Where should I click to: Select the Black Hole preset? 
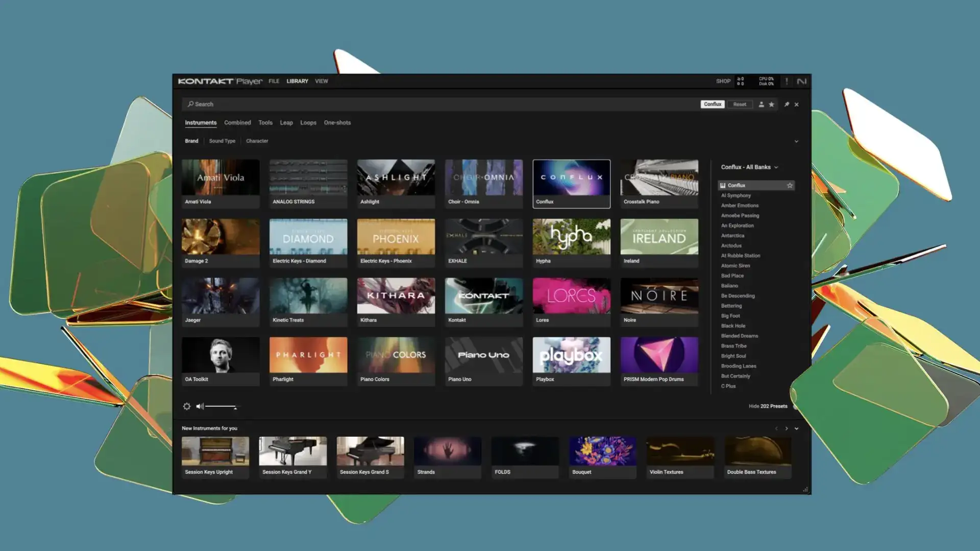733,326
